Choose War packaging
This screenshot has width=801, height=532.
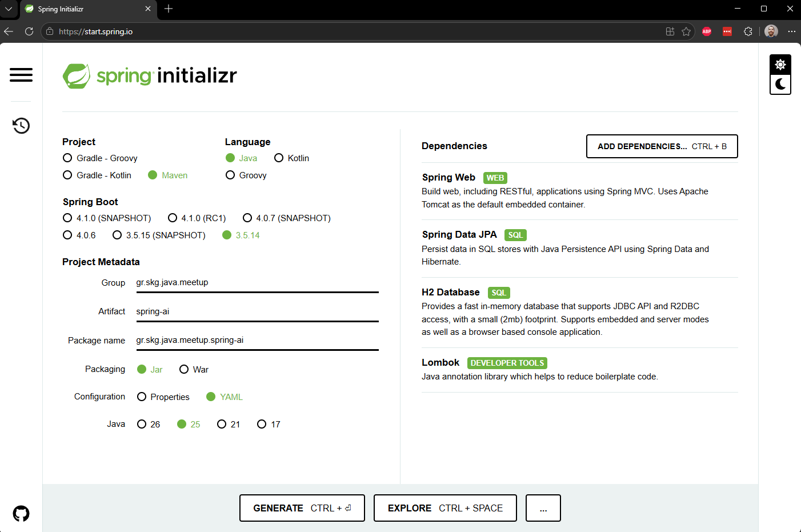(x=194, y=370)
